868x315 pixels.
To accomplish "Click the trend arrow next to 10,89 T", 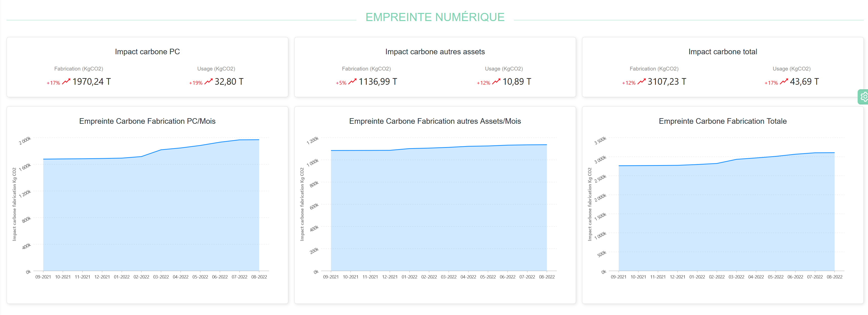I will 496,82.
